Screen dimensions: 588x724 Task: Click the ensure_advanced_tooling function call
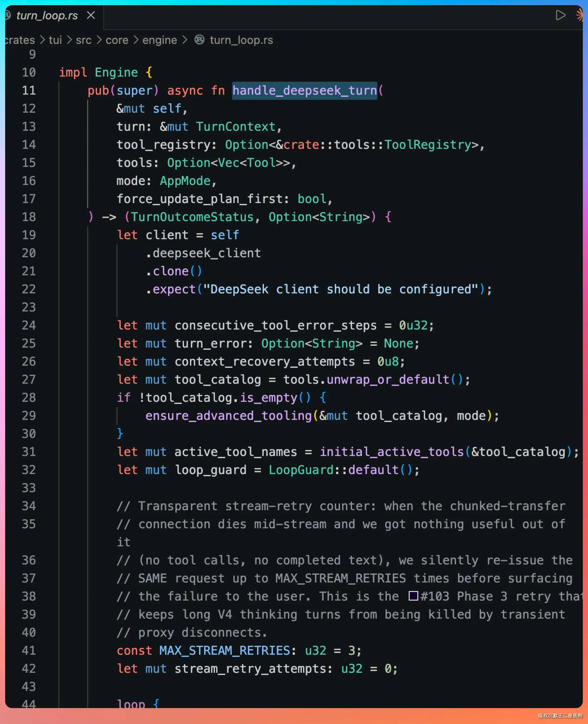[229, 416]
